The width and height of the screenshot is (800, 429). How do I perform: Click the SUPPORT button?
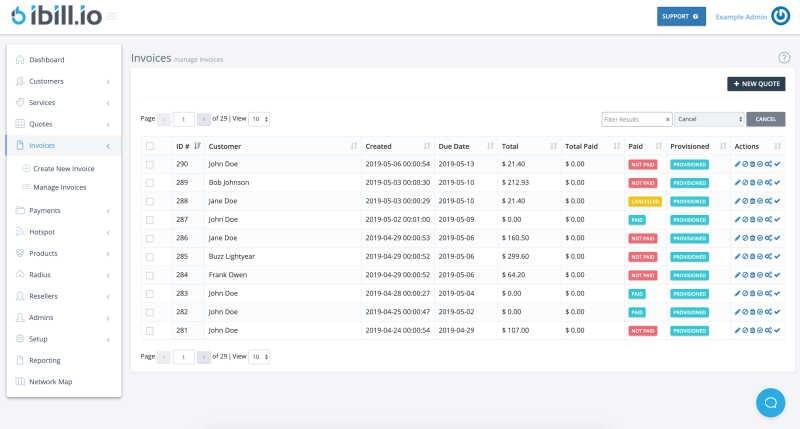click(681, 16)
